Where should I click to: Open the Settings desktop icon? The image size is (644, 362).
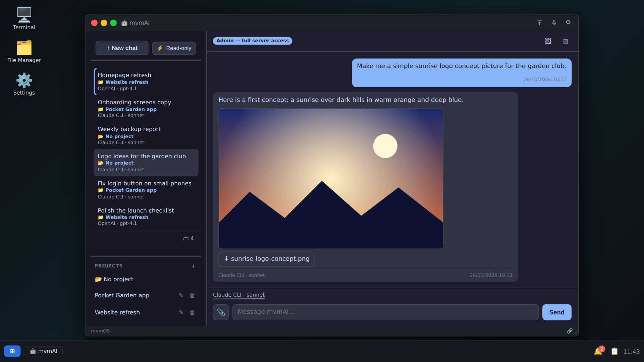(x=24, y=84)
